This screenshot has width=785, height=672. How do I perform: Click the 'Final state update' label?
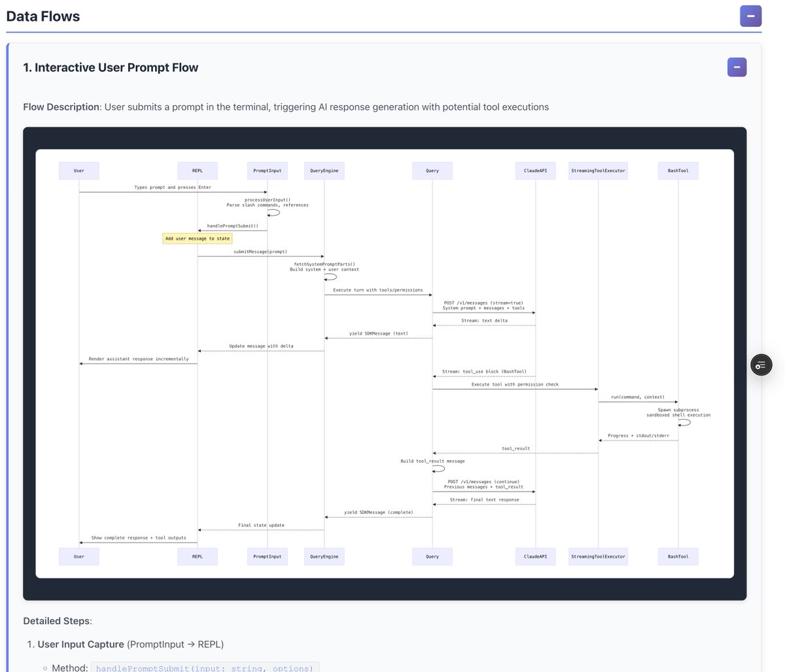click(261, 525)
